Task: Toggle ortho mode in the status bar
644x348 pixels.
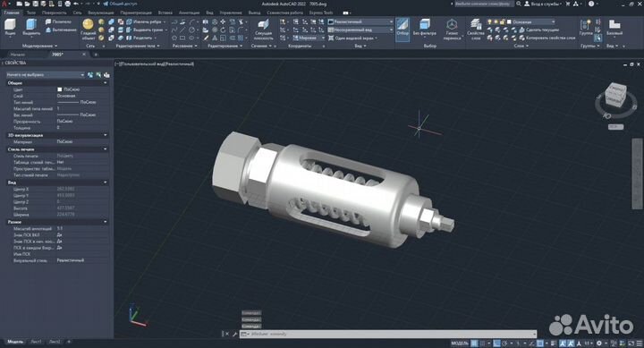Action: point(497,343)
